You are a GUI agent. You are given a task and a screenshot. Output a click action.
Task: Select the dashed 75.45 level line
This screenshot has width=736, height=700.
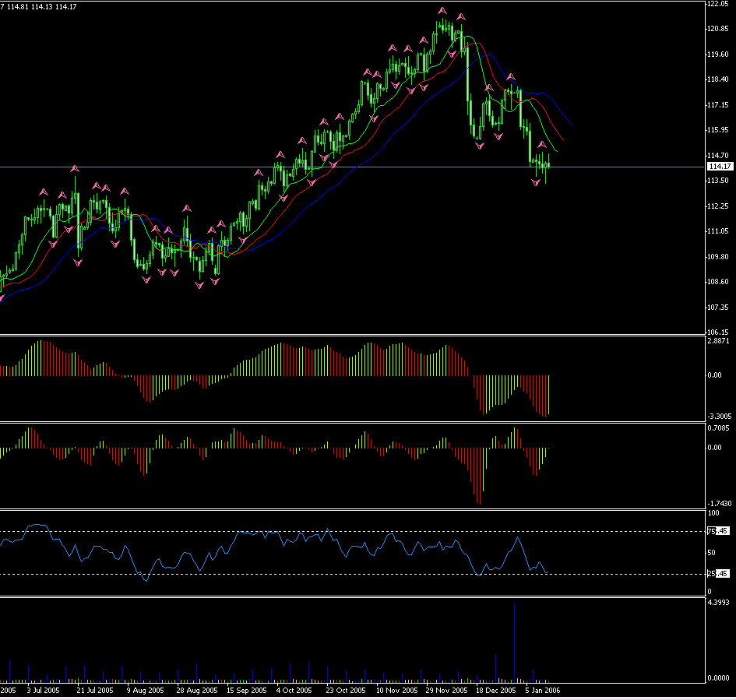(x=353, y=531)
